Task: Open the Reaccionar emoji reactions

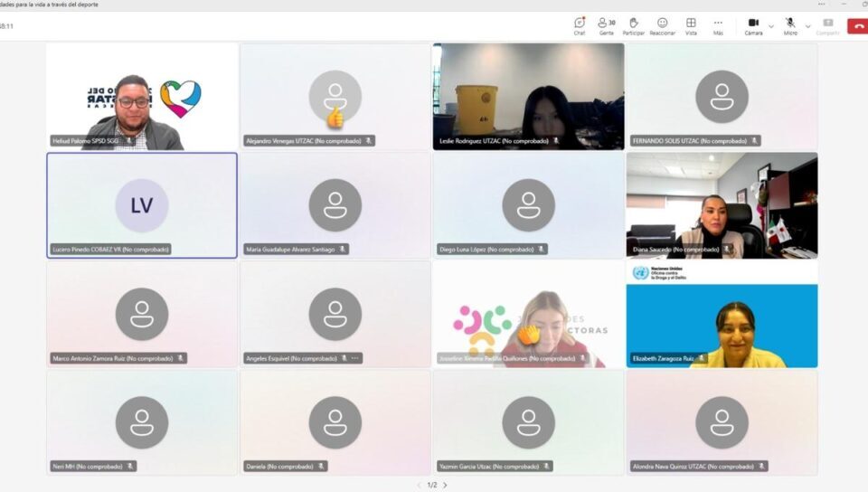Action: (662, 25)
